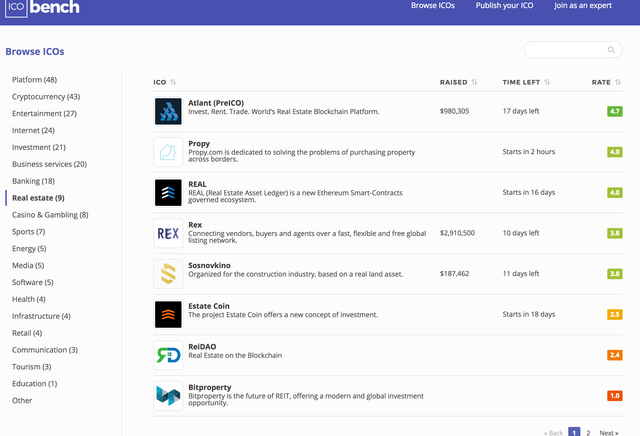Image resolution: width=640 pixels, height=436 pixels.
Task: Sort by Rate column arrows icon
Action: click(x=618, y=82)
